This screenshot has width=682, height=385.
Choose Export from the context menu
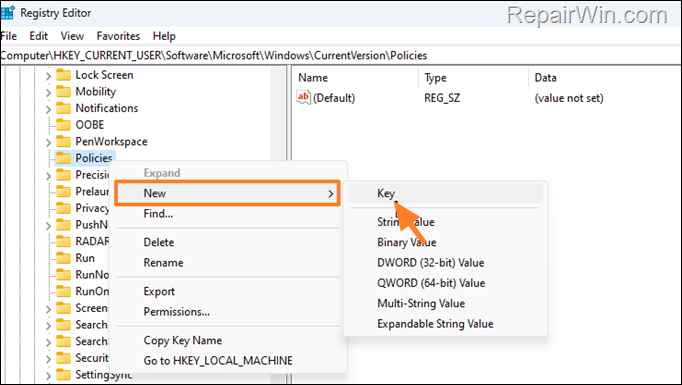coord(227,291)
